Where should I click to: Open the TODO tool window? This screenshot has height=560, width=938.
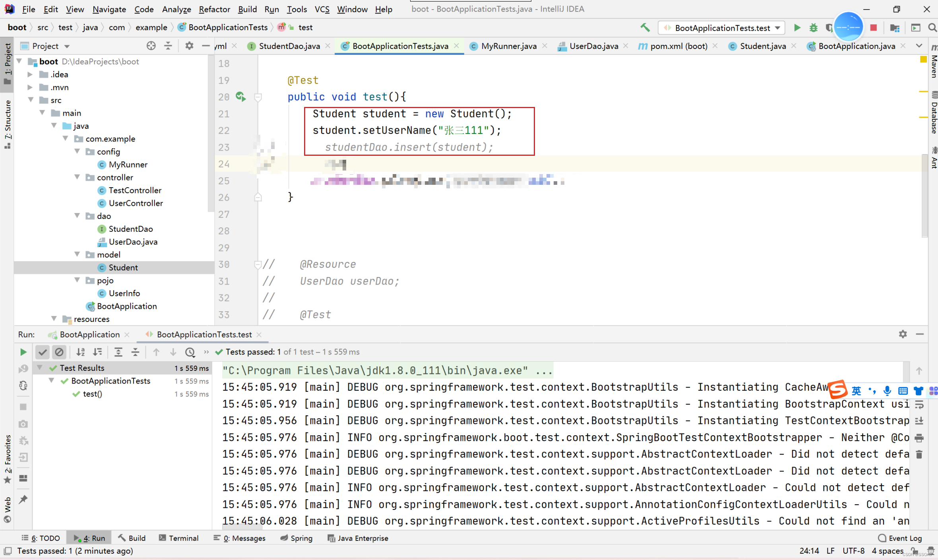(41, 538)
